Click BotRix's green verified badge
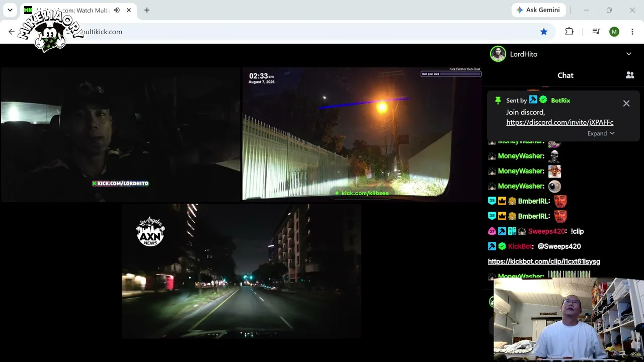The height and width of the screenshot is (362, 644). [x=543, y=100]
